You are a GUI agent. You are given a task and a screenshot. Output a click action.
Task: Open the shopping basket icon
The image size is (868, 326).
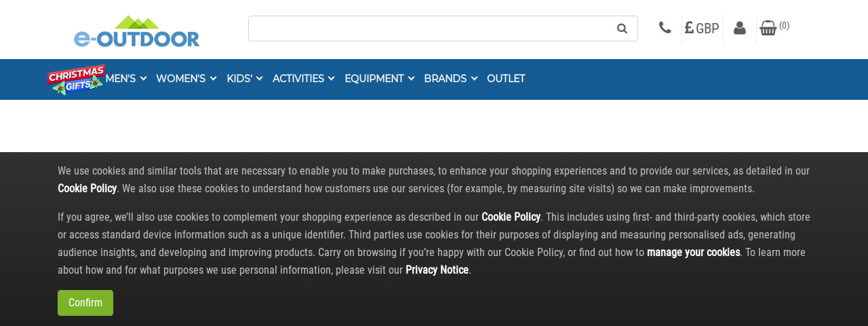[x=768, y=28]
